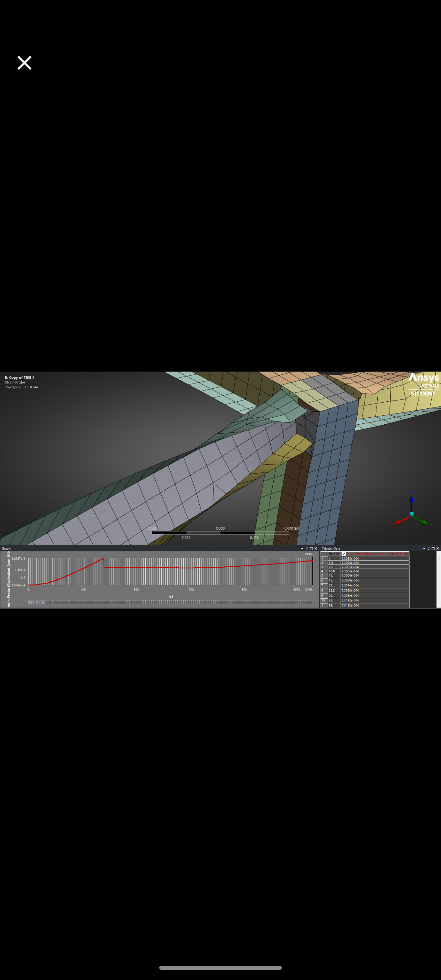441x980 pixels.
Task: Select strain value 7.3112e-004 in row 10
Action: 375,601
